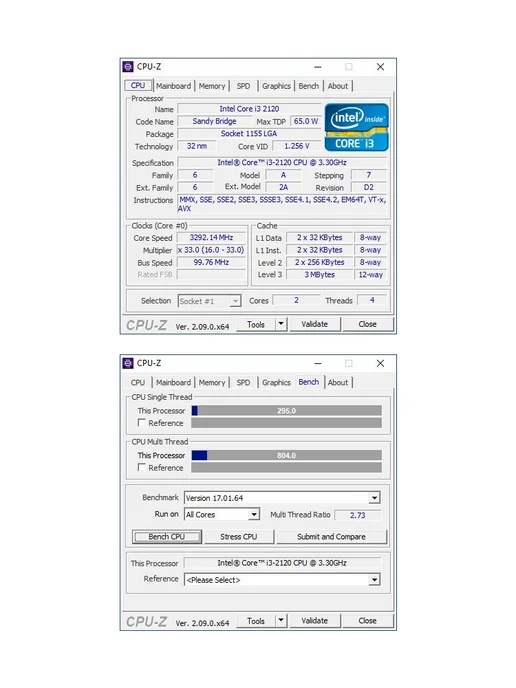
Task: Tick Reference checkbox under CPU Multi Thread
Action: (x=141, y=467)
